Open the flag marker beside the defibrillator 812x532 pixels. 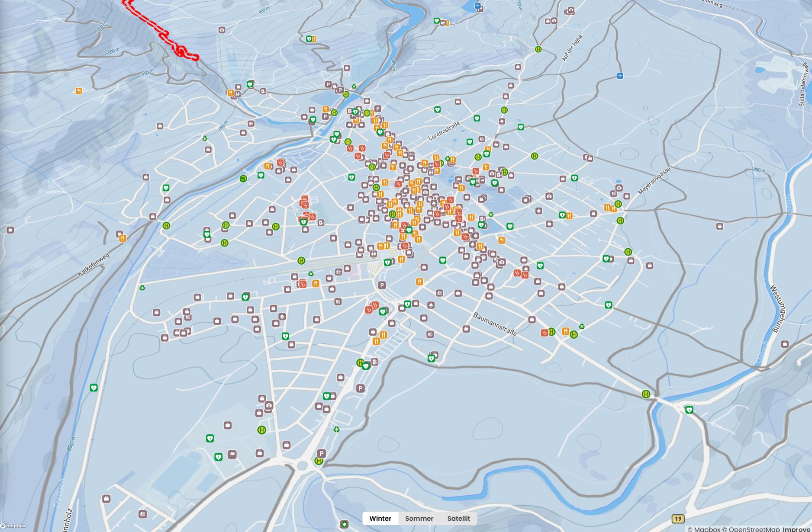(x=232, y=454)
